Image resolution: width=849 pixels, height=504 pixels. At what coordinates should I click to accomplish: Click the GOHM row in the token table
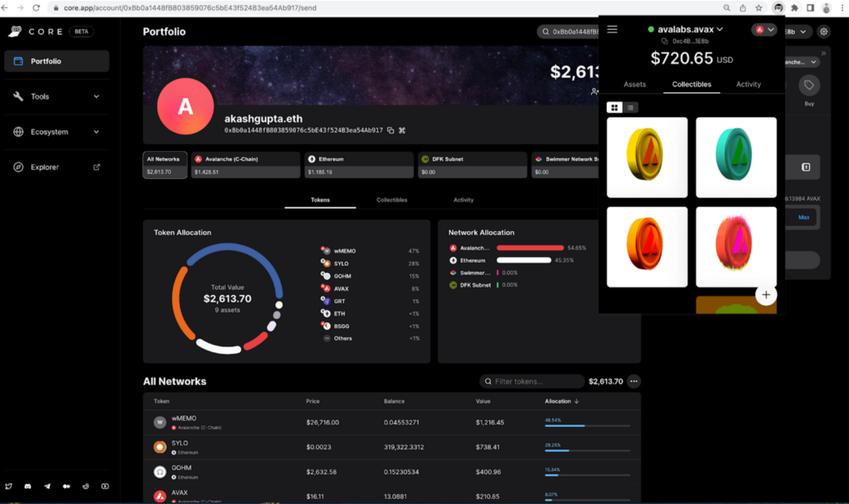pos(391,472)
